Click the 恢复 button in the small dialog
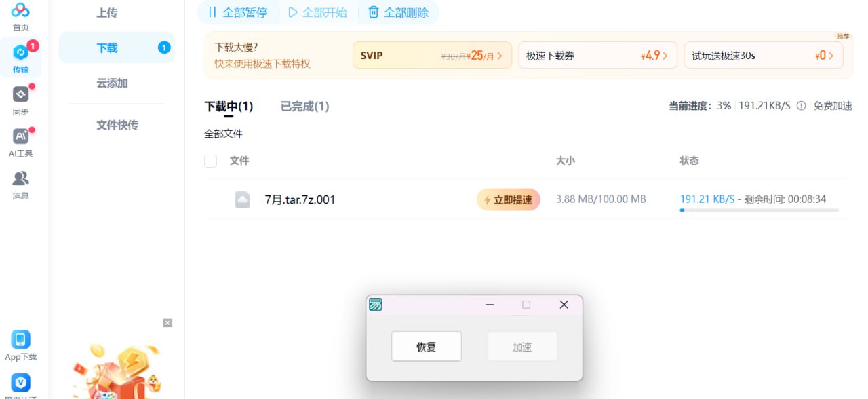Image resolution: width=868 pixels, height=399 pixels. (427, 347)
